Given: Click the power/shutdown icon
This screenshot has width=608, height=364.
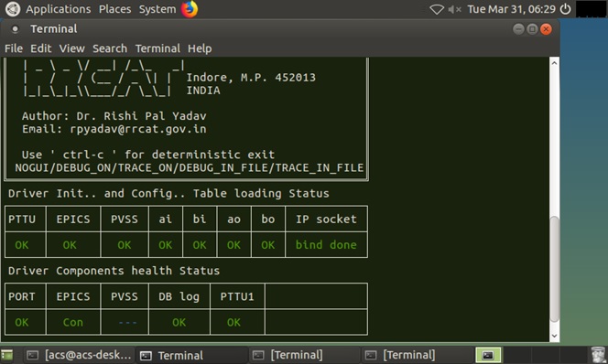Looking at the screenshot, I should pyautogui.click(x=566, y=9).
